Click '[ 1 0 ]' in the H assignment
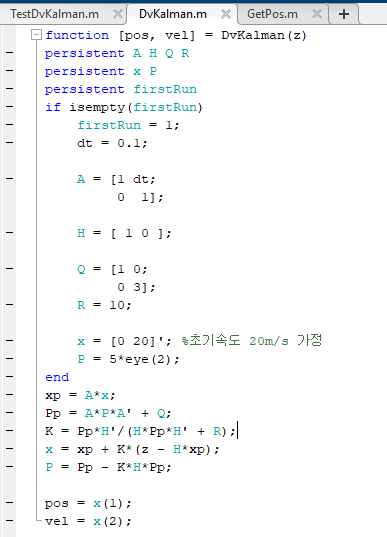387x537 pixels. coord(136,233)
